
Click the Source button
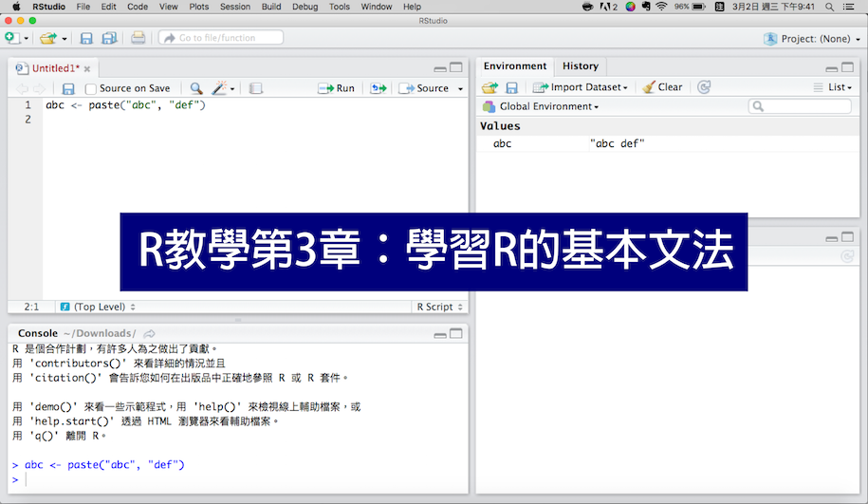pyautogui.click(x=424, y=88)
